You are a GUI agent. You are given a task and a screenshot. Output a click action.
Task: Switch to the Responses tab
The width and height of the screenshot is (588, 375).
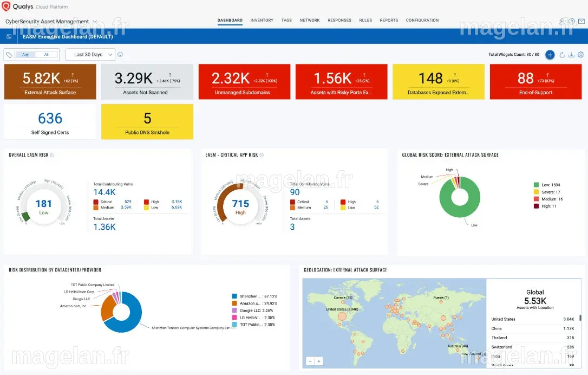339,20
